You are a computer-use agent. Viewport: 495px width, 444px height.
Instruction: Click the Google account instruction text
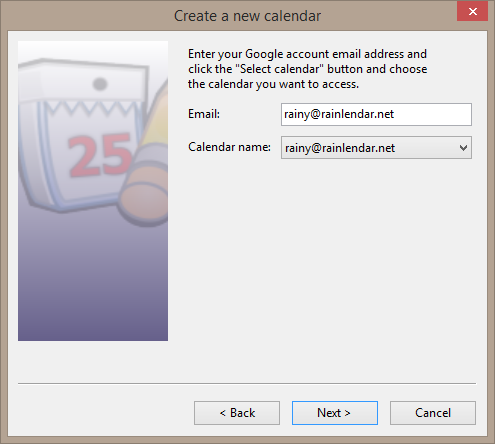tap(307, 69)
